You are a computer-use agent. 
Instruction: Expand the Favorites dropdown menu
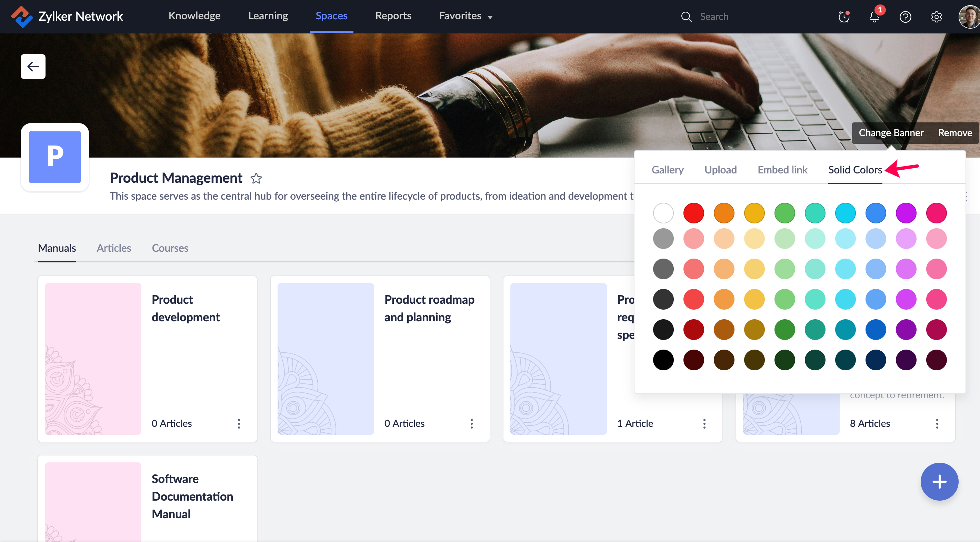coord(466,16)
